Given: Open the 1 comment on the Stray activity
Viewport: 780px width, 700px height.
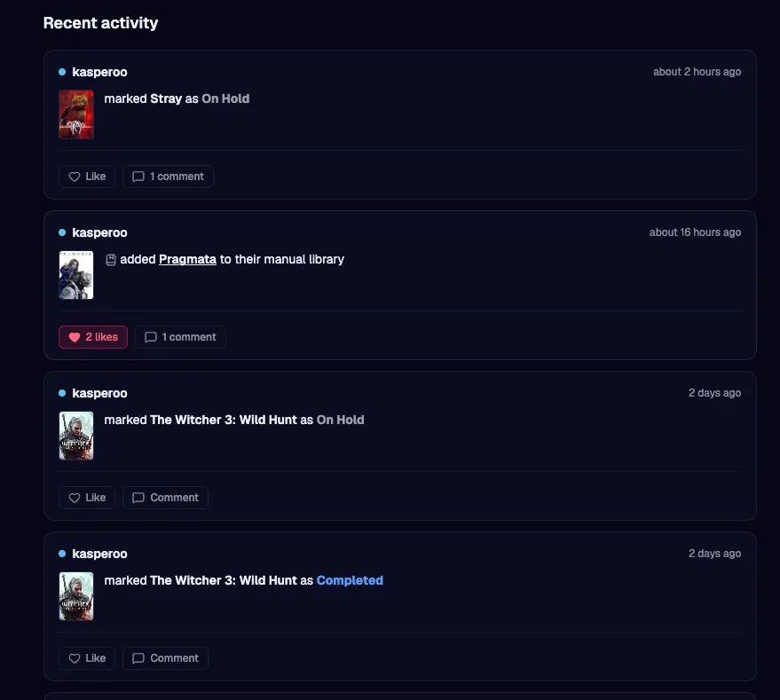Looking at the screenshot, I should click(168, 177).
